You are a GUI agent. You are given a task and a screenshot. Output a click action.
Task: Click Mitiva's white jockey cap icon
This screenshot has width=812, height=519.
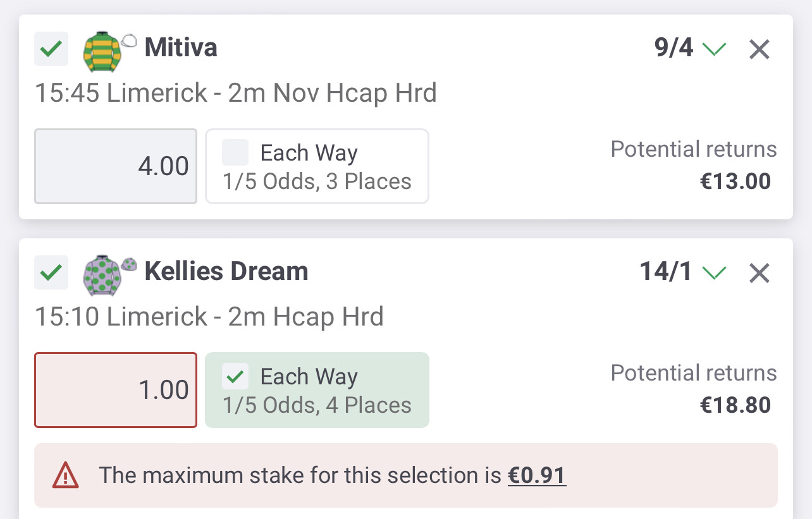point(129,40)
